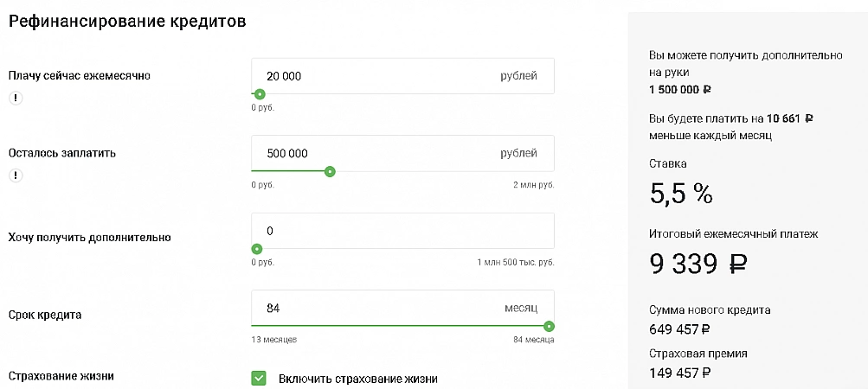Click the "2 млн руб." maximum label
Image resolution: width=868 pixels, height=389 pixels.
coord(533,185)
